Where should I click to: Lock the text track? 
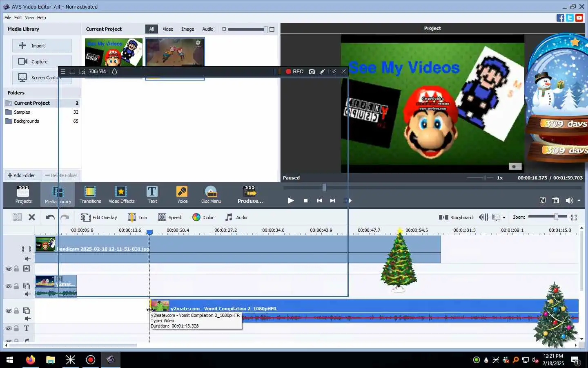(16, 328)
